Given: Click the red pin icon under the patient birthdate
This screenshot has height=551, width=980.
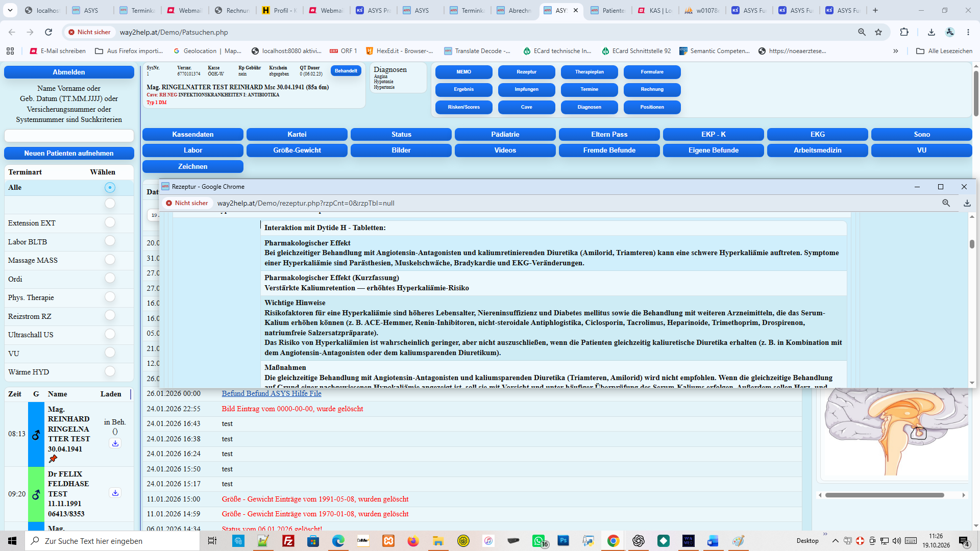Looking at the screenshot, I should (x=53, y=459).
